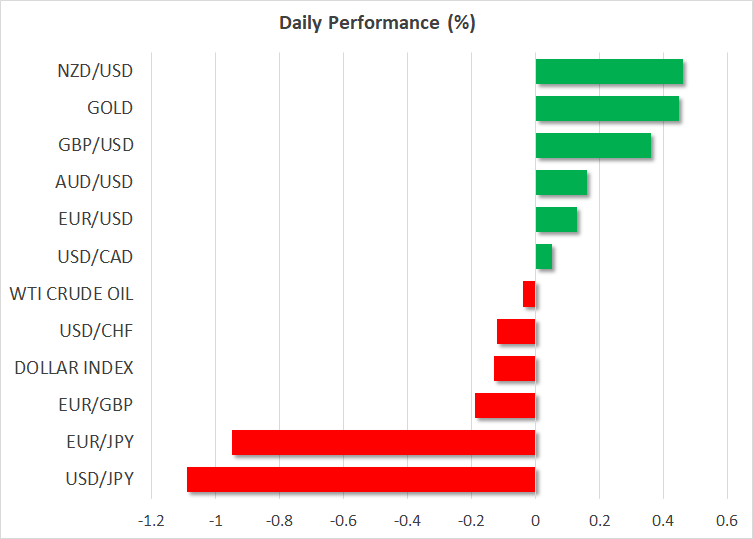
Task: Click the Daily Performance (%) chart title
Action: click(376, 23)
